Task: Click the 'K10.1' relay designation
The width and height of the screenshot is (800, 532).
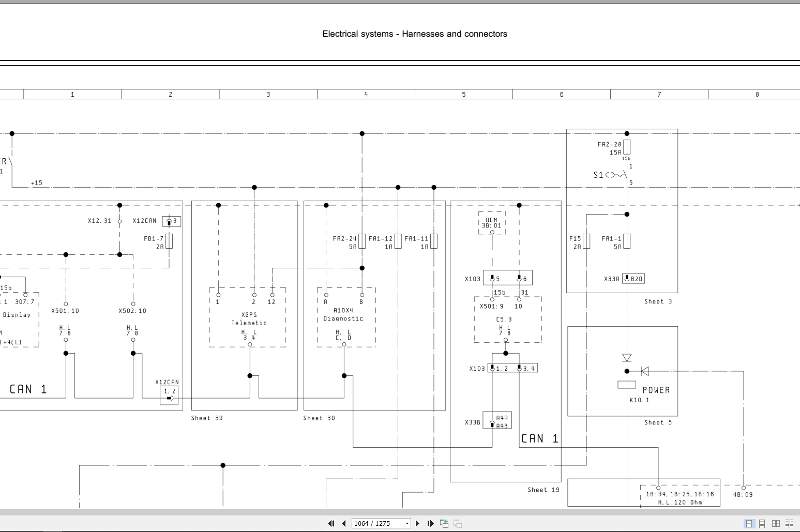Action: [639, 400]
